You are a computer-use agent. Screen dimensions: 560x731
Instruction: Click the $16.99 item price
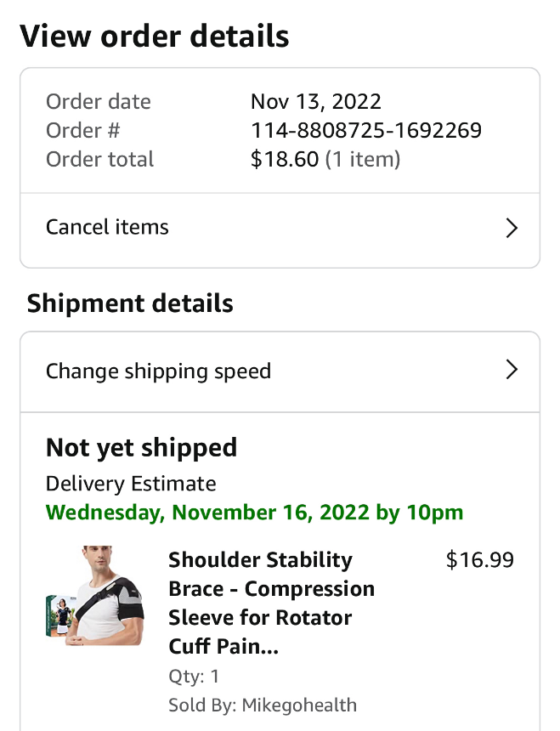coord(480,560)
